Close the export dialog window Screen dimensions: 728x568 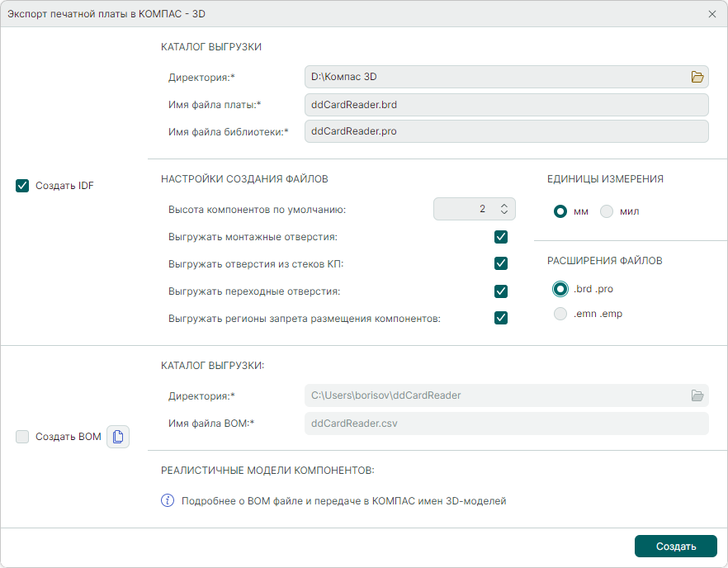[711, 14]
